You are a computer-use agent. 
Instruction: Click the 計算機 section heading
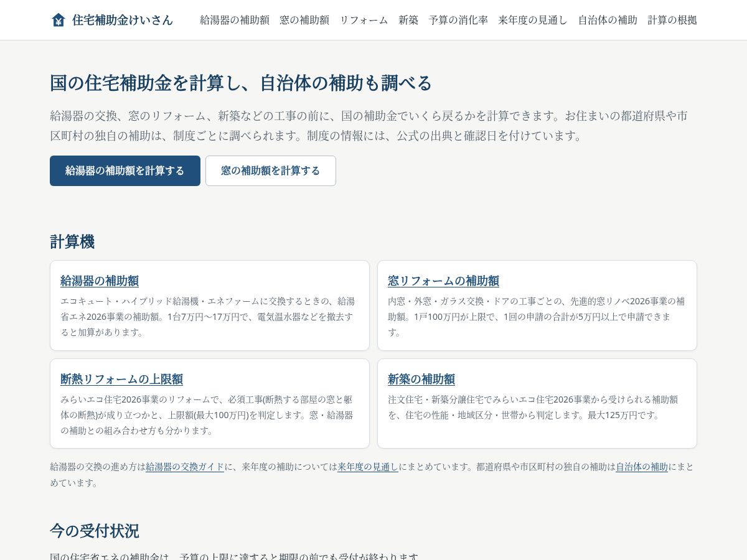[x=72, y=241]
